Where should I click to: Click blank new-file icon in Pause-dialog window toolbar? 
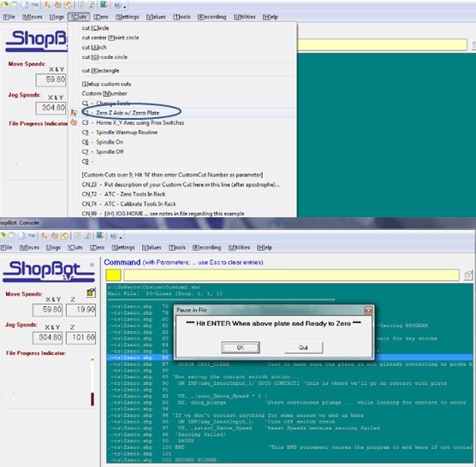point(21,235)
